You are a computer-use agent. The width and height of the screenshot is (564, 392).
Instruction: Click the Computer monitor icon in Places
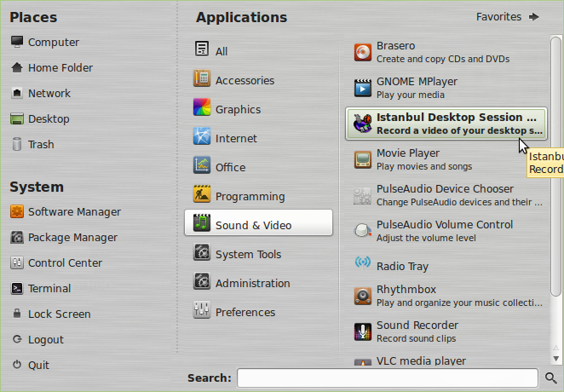click(16, 42)
